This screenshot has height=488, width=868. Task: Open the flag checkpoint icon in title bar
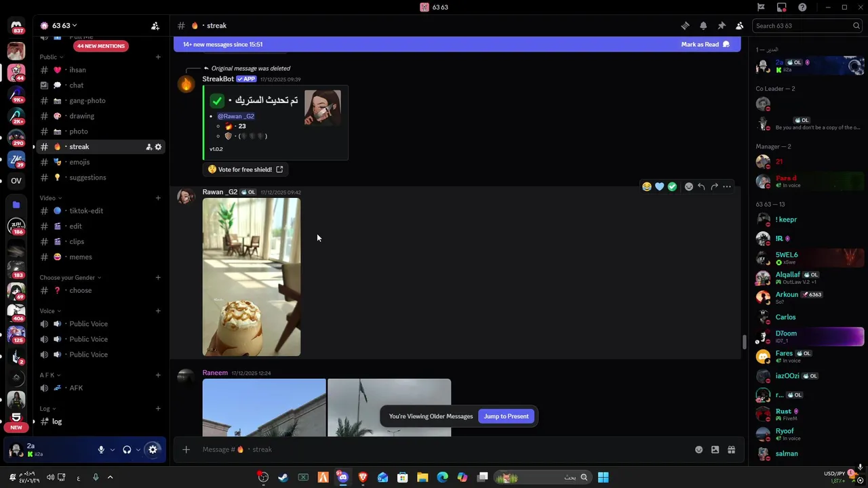point(761,7)
